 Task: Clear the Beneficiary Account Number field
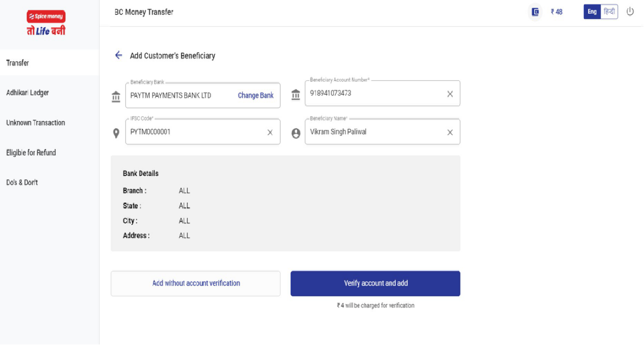click(x=450, y=94)
